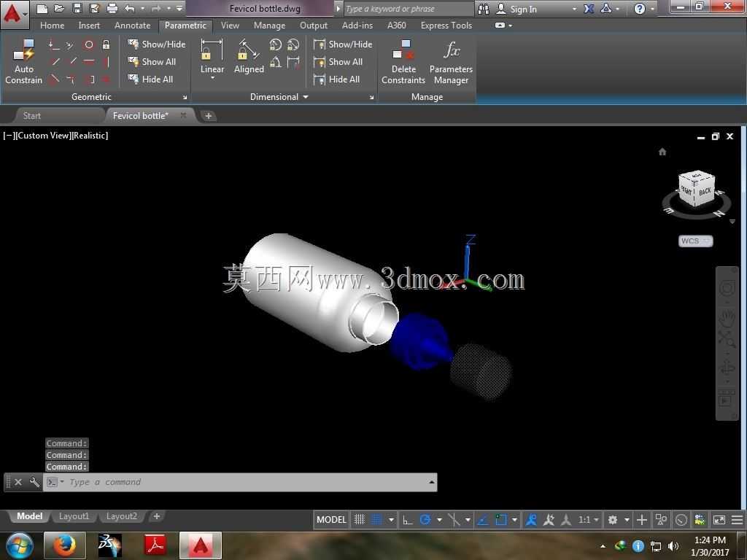Click the Undo arrow
The image size is (747, 560).
130,8
